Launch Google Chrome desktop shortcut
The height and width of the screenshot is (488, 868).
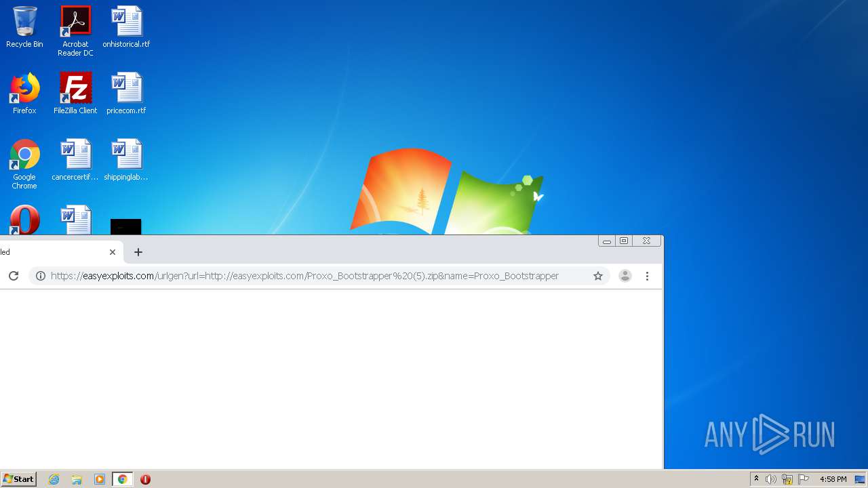point(24,164)
